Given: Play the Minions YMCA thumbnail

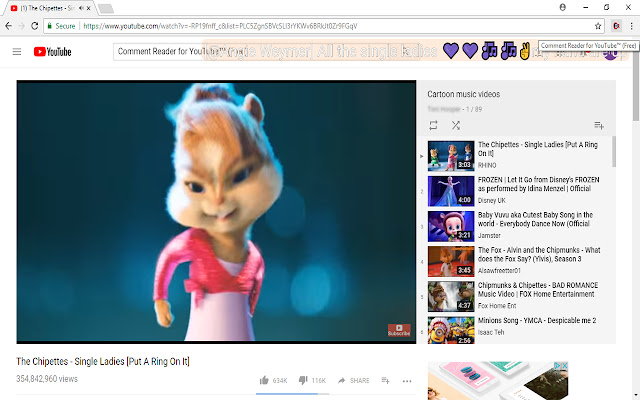Looking at the screenshot, I should (x=451, y=330).
